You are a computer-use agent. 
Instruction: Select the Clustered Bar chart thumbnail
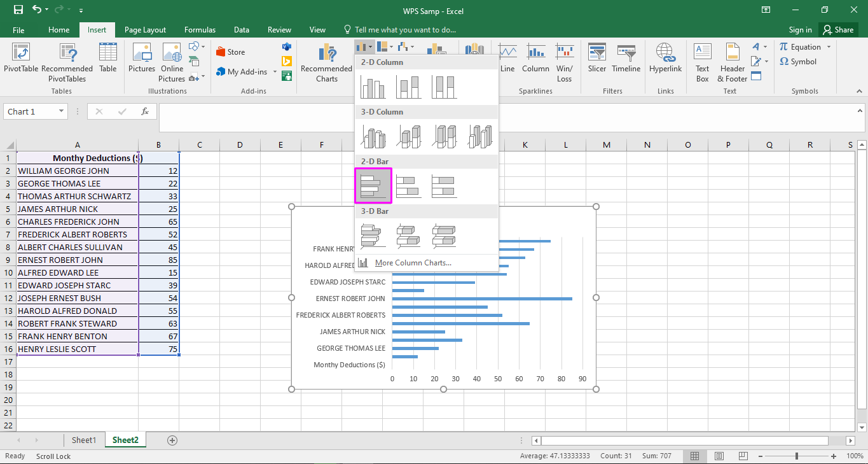tap(373, 185)
